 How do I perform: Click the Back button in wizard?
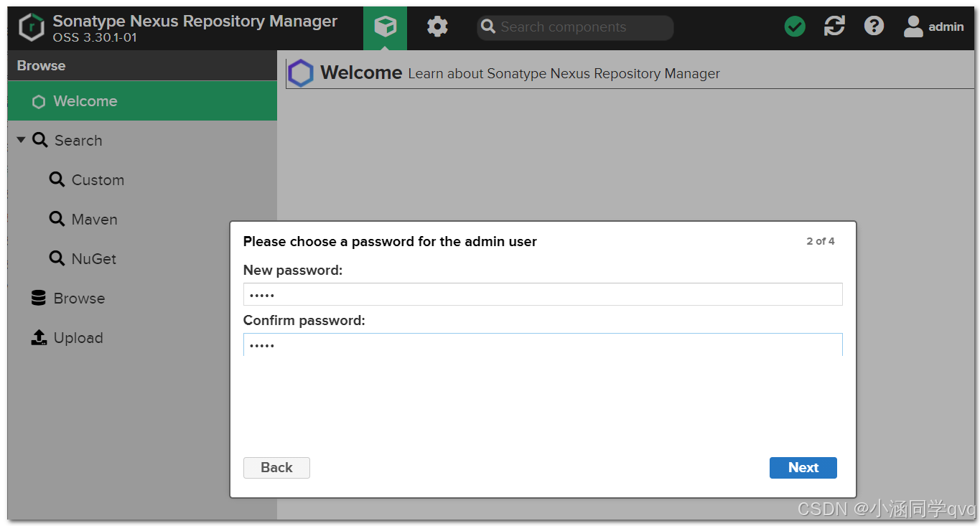276,468
